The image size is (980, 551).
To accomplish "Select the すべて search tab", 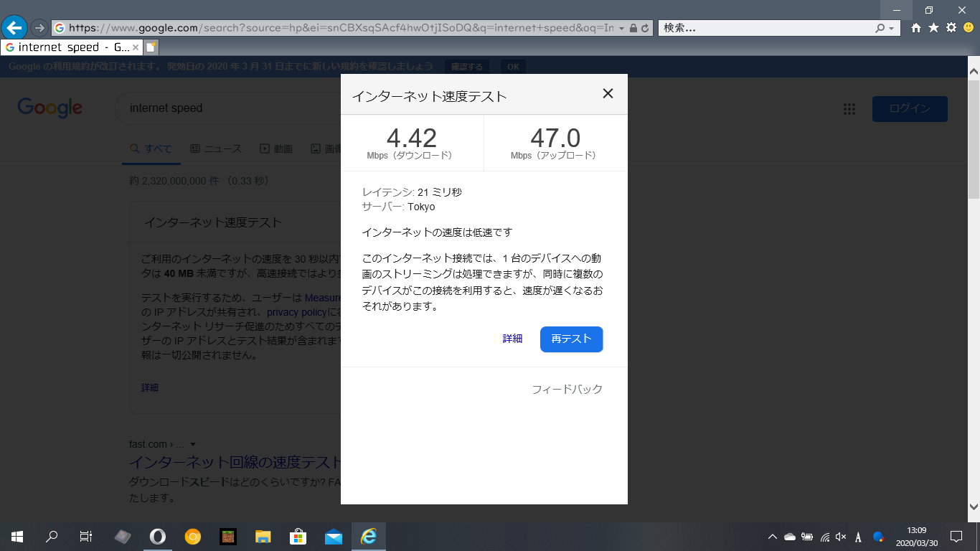I will point(151,149).
